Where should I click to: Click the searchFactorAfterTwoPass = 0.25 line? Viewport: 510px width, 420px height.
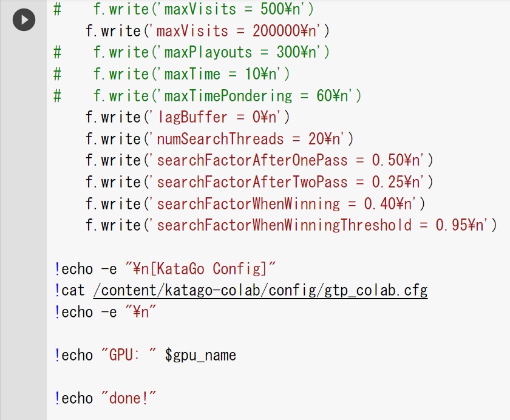pyautogui.click(x=259, y=182)
